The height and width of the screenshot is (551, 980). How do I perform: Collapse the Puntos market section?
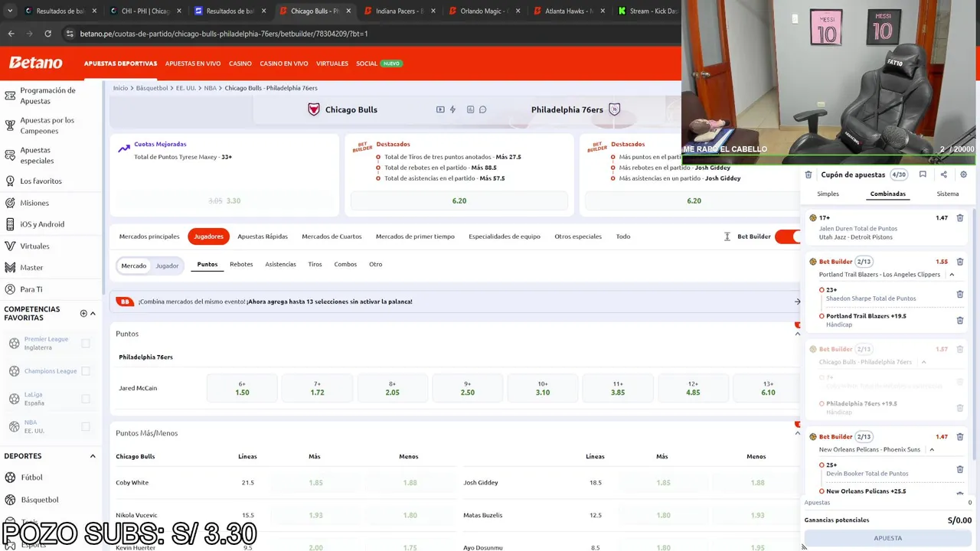797,334
